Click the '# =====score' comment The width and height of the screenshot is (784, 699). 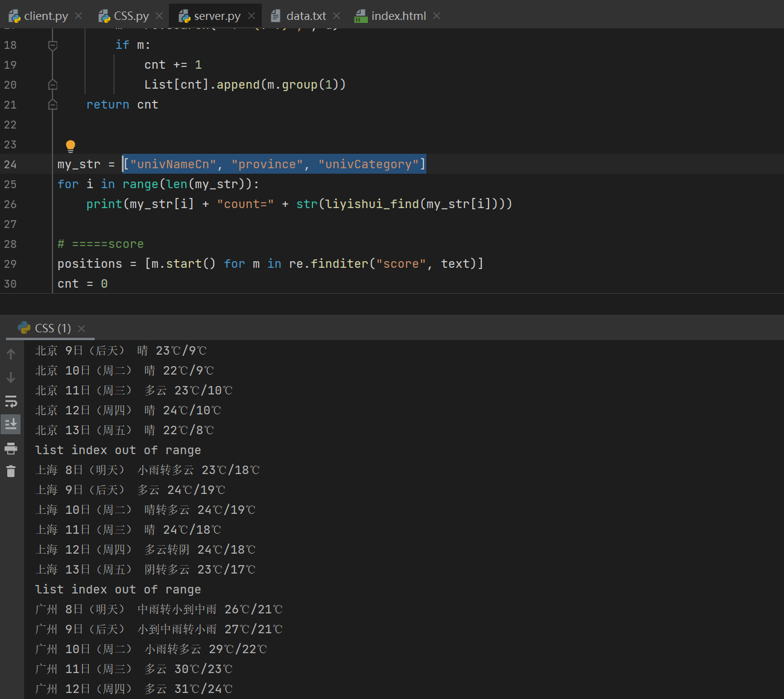coord(101,244)
